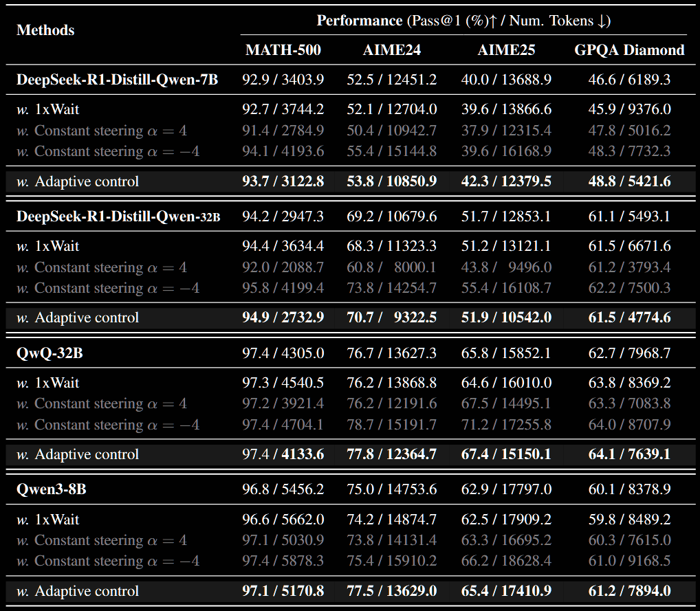Click the 64.1 / 7639.1 bolded cell
Viewport: 700px width, 611px height.
pos(628,454)
